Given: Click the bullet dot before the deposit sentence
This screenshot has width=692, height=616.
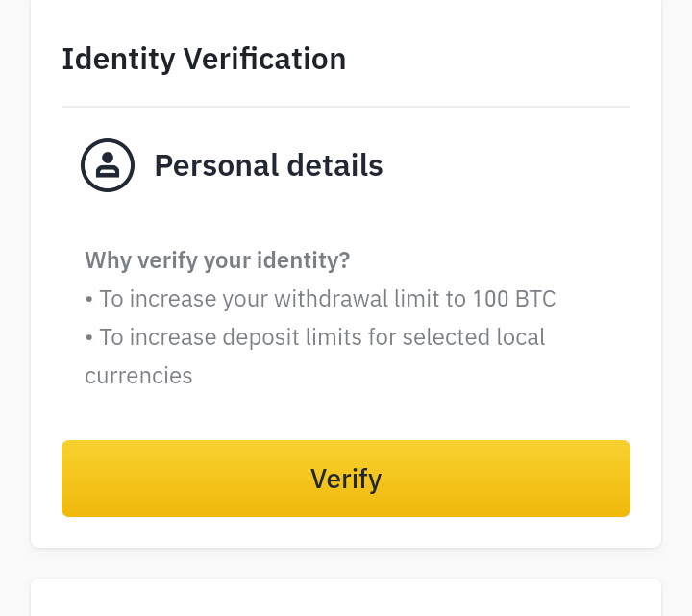Looking at the screenshot, I should point(89,338).
